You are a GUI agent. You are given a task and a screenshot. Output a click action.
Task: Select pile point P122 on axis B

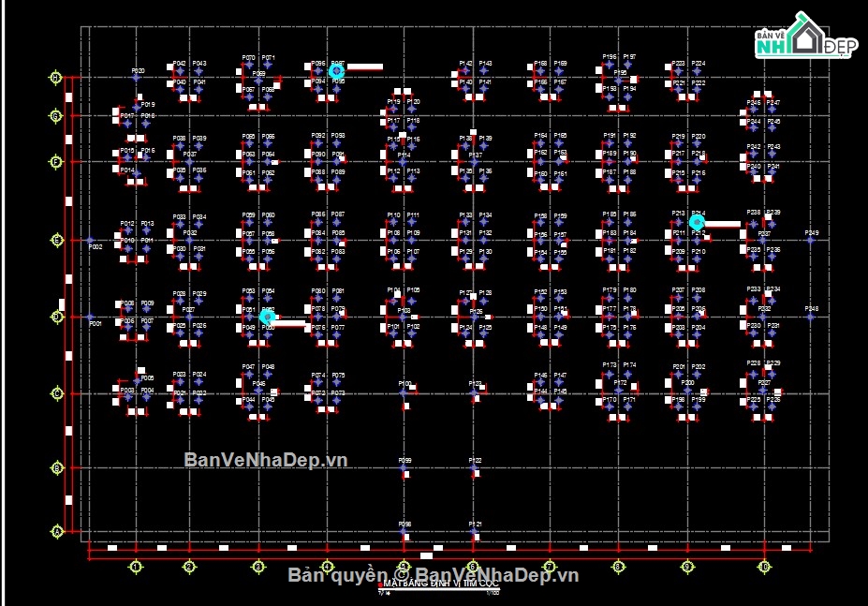[473, 468]
